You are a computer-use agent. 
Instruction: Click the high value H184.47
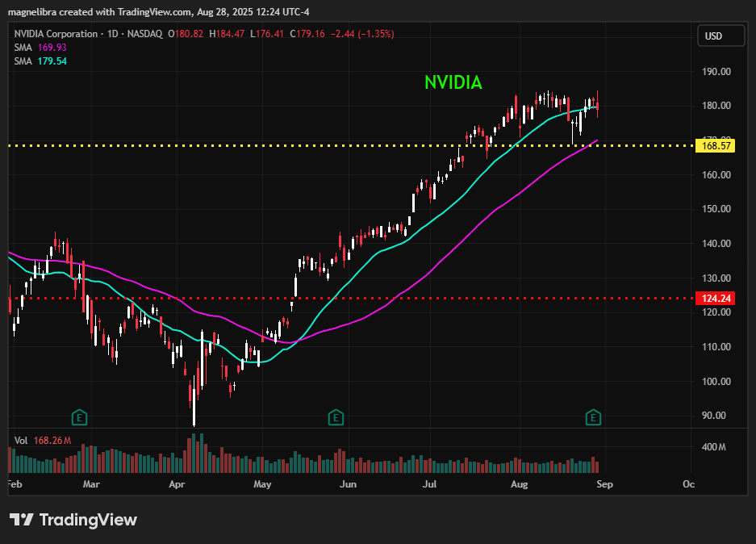[x=227, y=34]
